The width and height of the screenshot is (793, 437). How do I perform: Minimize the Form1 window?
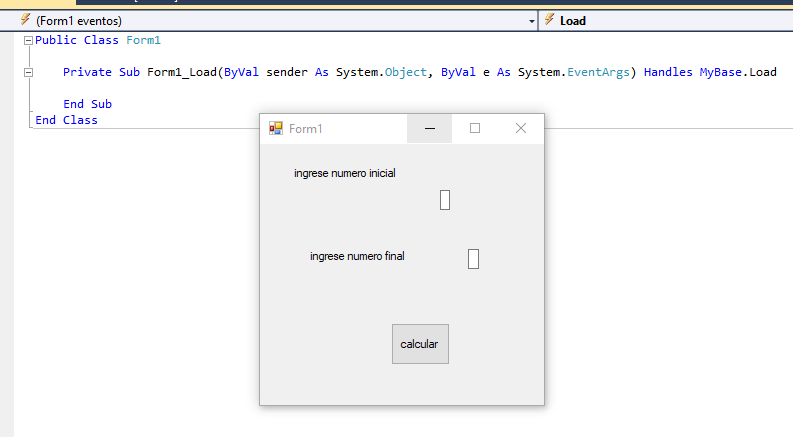(430, 129)
